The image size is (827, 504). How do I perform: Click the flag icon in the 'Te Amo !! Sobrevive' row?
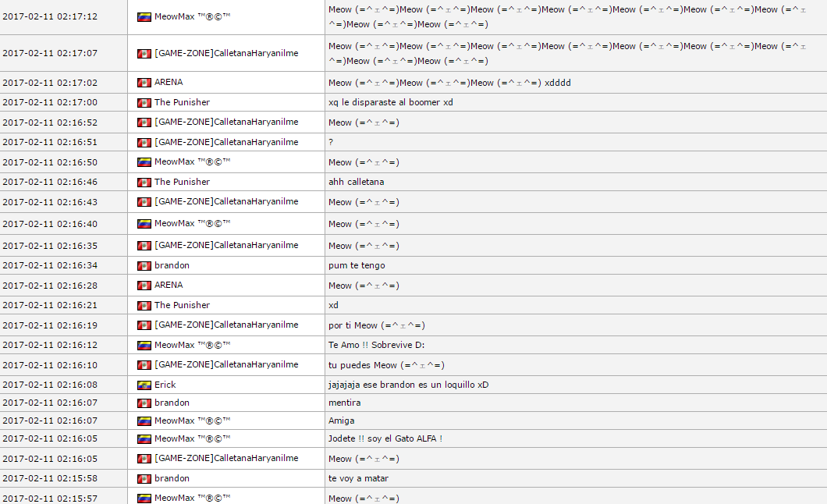tap(144, 346)
